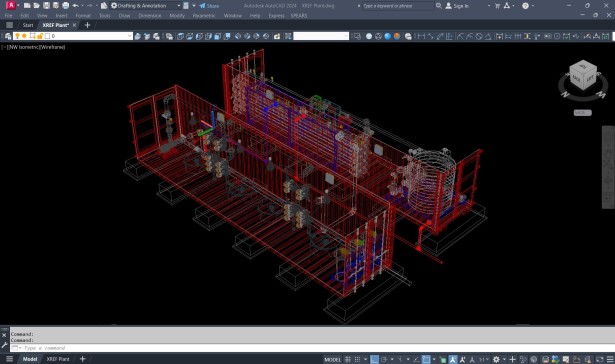Toggle drawing grid display in status bar

pos(348,359)
